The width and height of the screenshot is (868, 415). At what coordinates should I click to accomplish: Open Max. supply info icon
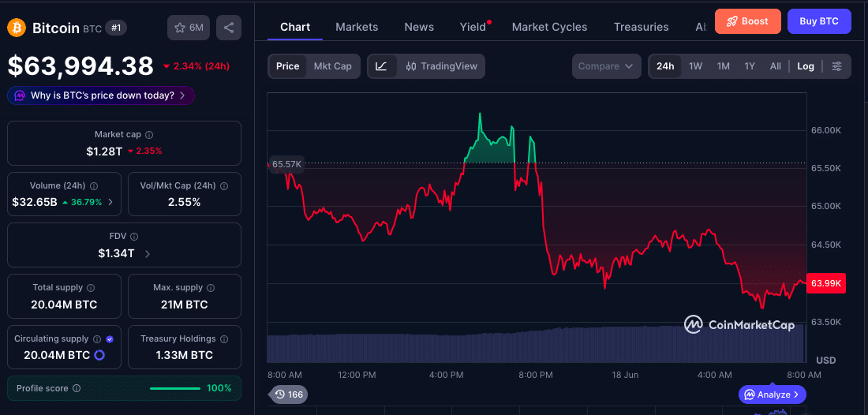(211, 288)
